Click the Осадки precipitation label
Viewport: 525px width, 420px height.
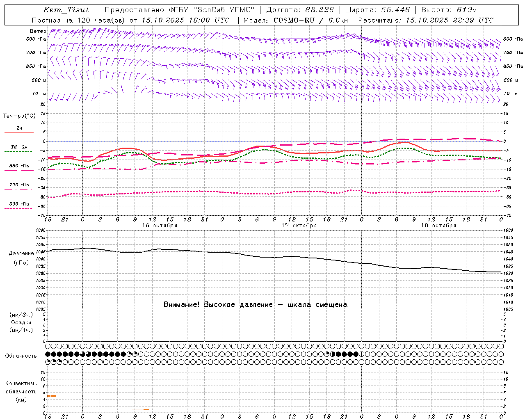tap(21, 322)
